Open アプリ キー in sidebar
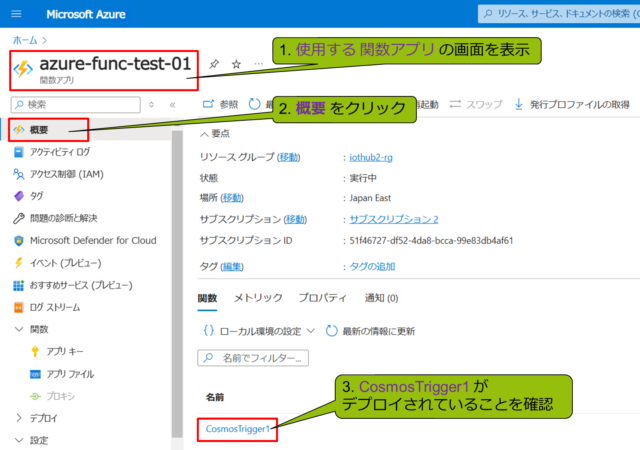The image size is (640, 450). tap(57, 352)
